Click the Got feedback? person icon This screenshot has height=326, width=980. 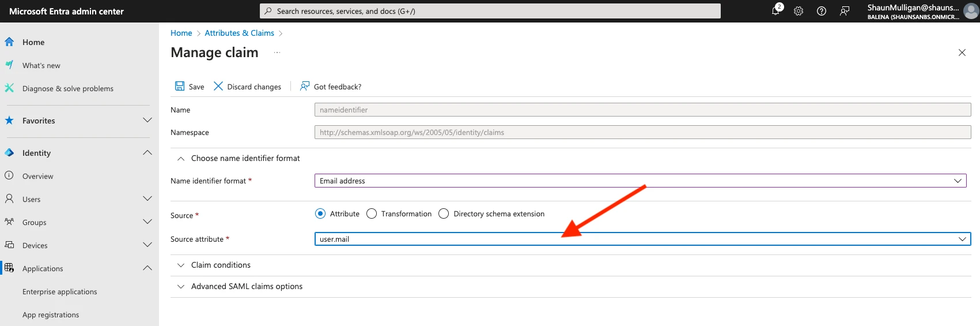[x=305, y=86]
